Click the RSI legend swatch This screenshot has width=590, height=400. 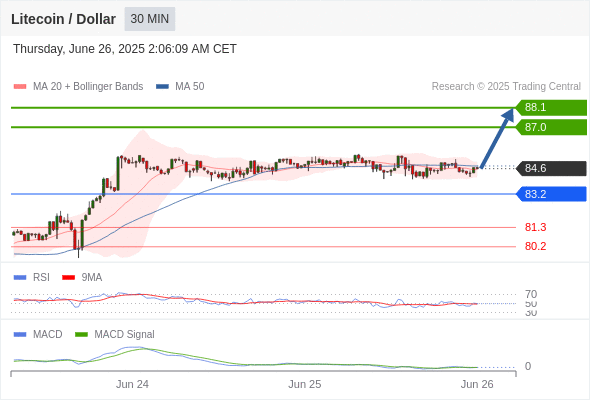coord(20,278)
